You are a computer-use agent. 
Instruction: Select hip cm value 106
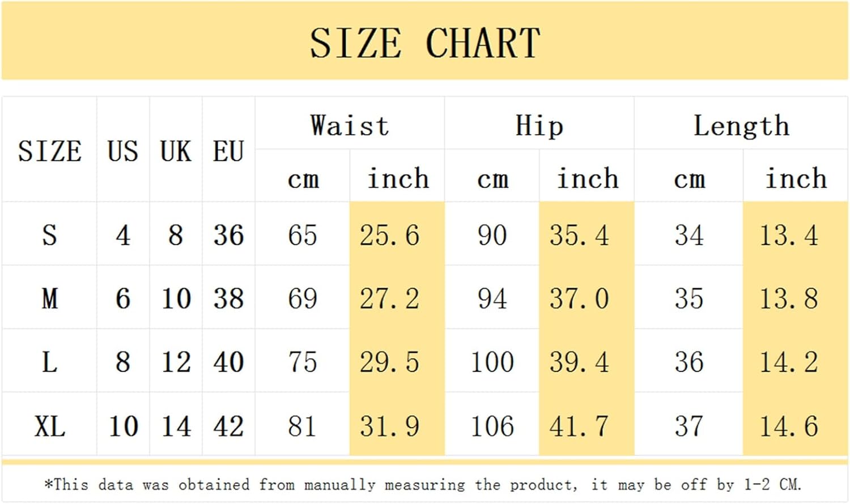tap(492, 426)
